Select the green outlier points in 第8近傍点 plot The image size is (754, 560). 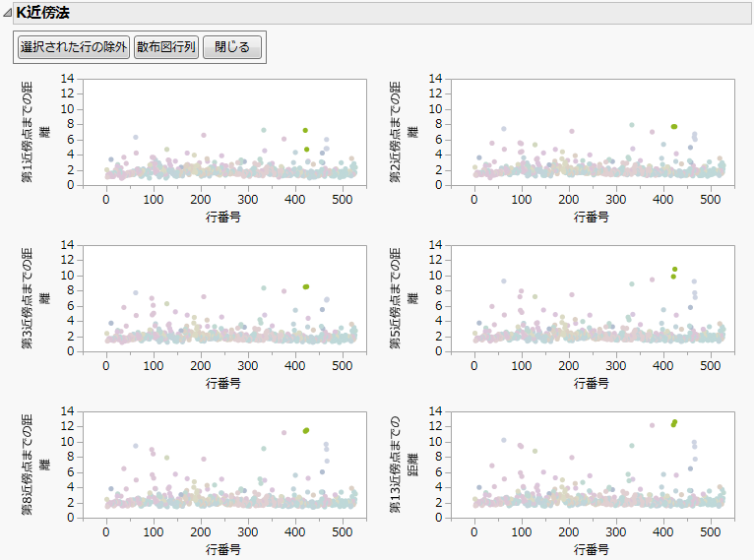(306, 431)
